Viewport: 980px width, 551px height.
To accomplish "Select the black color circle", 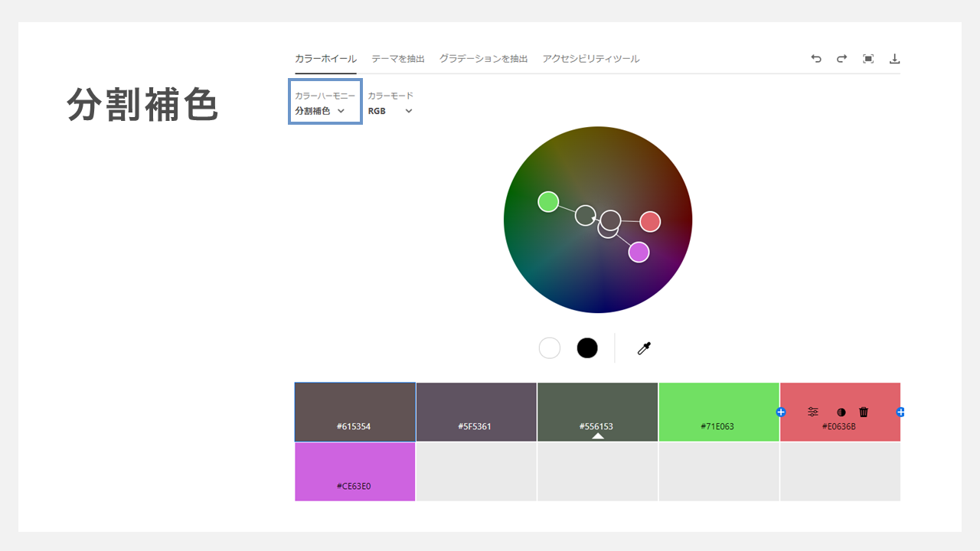I will pos(587,348).
